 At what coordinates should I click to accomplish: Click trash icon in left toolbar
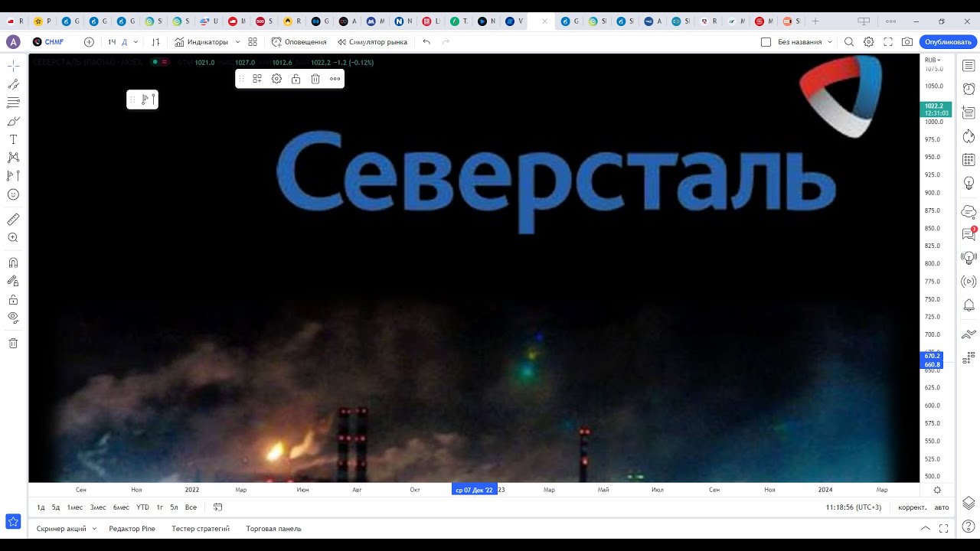(x=13, y=343)
